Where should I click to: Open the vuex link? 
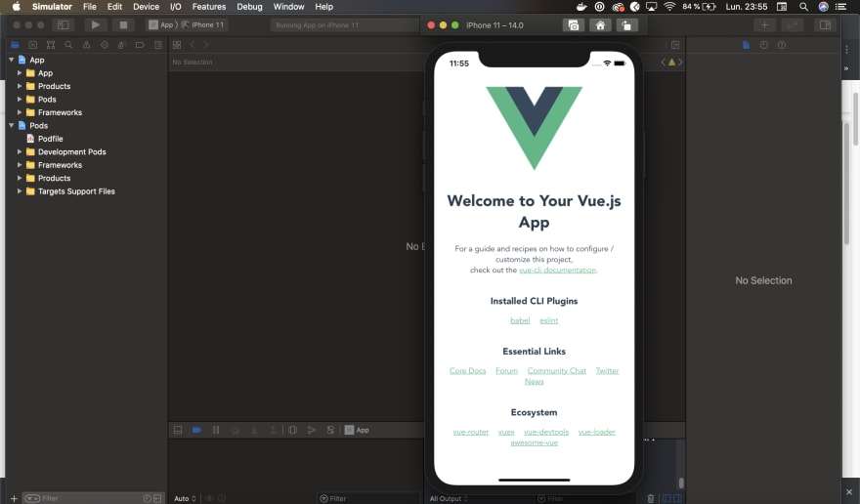506,432
